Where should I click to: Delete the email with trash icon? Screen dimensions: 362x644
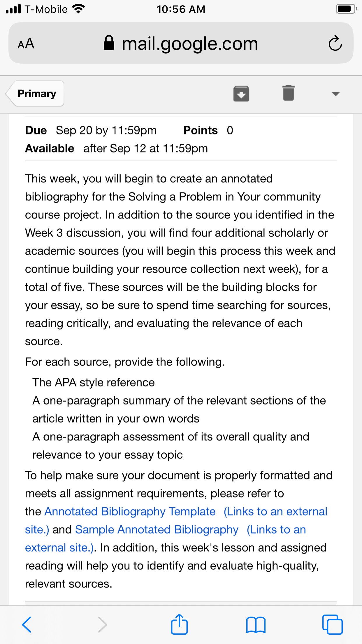tap(289, 93)
